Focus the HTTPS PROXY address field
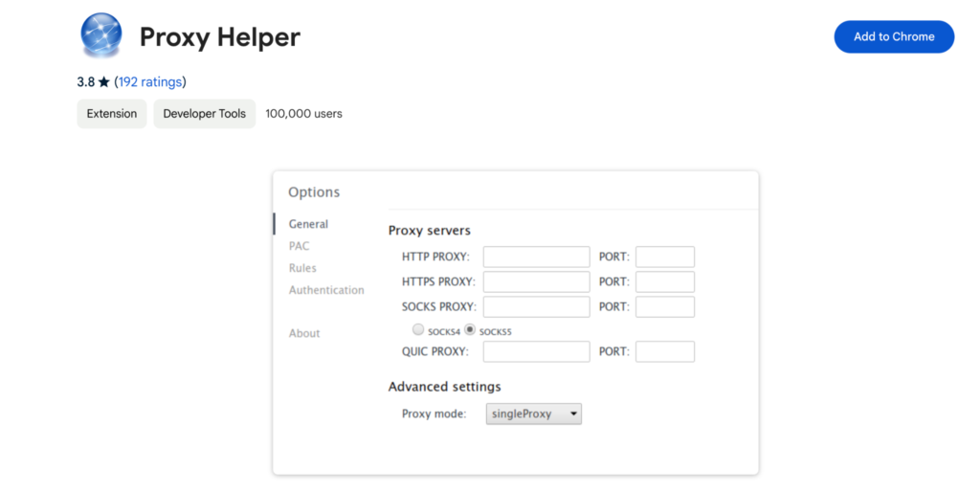980x492 pixels. point(536,282)
